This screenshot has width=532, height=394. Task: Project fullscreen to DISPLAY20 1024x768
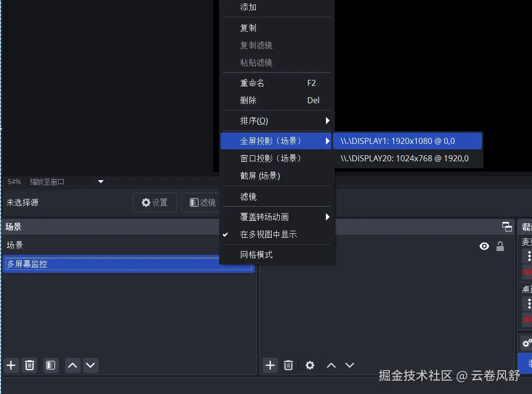point(407,158)
